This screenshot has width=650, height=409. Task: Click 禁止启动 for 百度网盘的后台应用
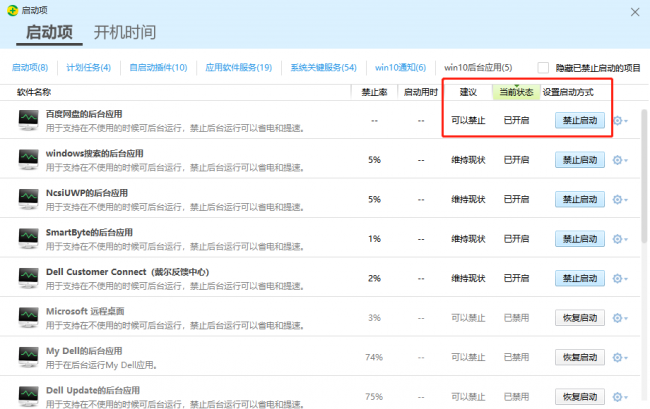coord(580,121)
